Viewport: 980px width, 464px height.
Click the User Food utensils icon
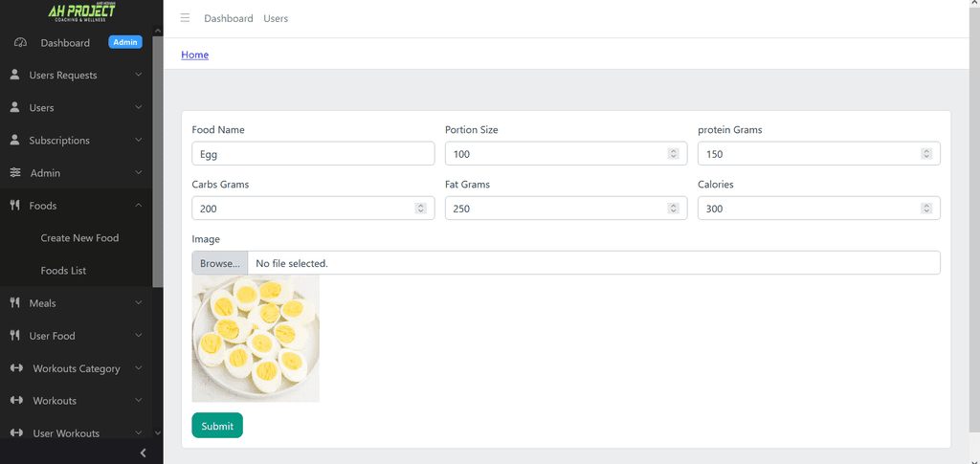point(15,336)
